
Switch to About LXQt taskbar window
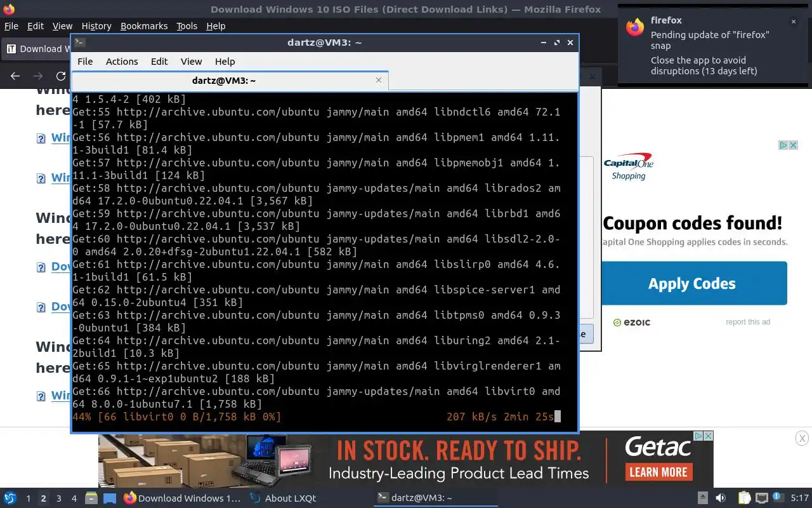click(283, 498)
